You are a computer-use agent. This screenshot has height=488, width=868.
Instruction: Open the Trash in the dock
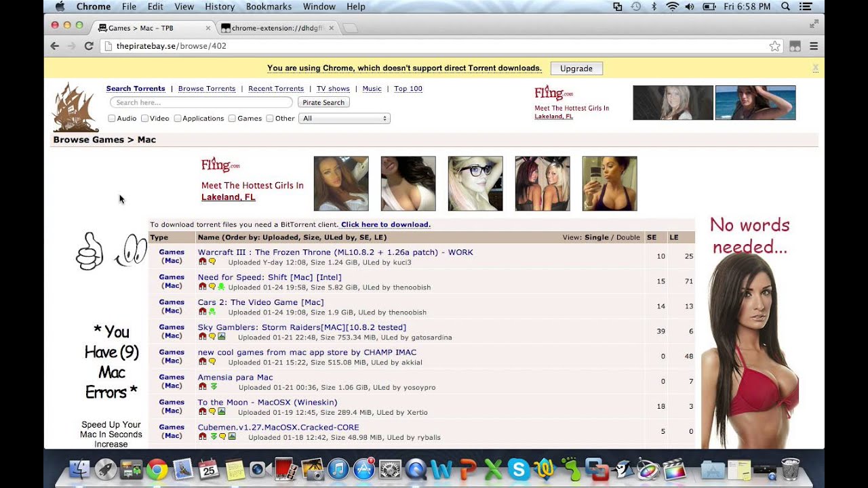[790, 469]
